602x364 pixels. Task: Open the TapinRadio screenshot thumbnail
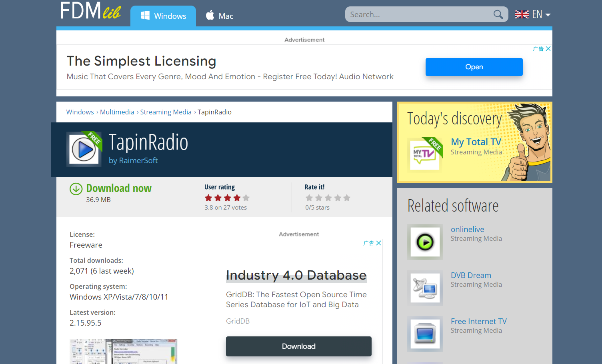coord(123,351)
